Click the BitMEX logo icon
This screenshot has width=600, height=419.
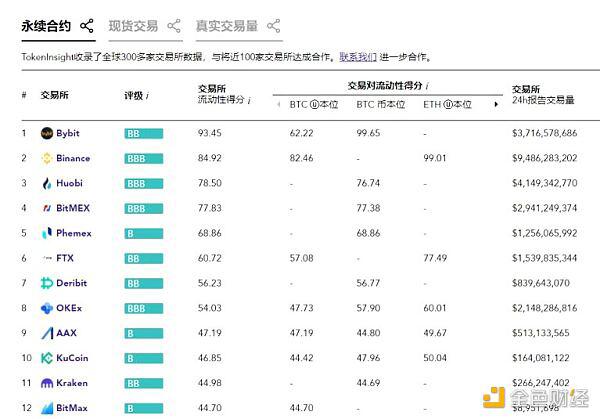coord(47,208)
